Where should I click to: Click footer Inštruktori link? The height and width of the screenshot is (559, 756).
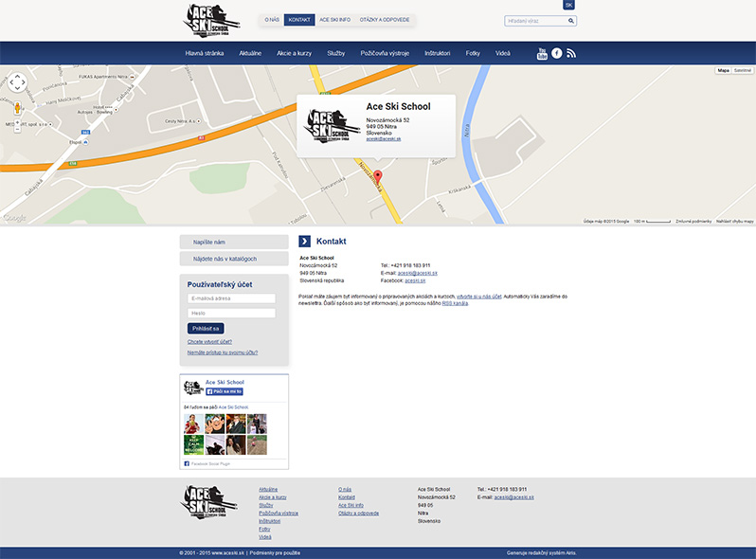coord(269,521)
